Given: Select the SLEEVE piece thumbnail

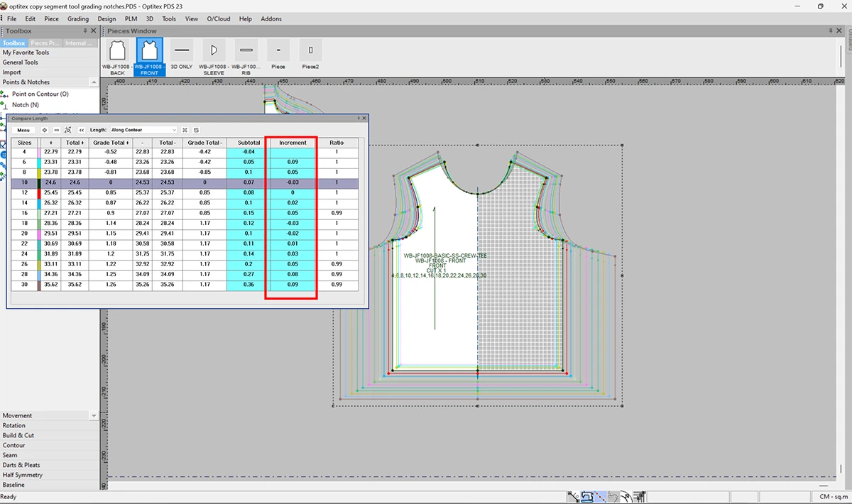Looking at the screenshot, I should pyautogui.click(x=214, y=58).
